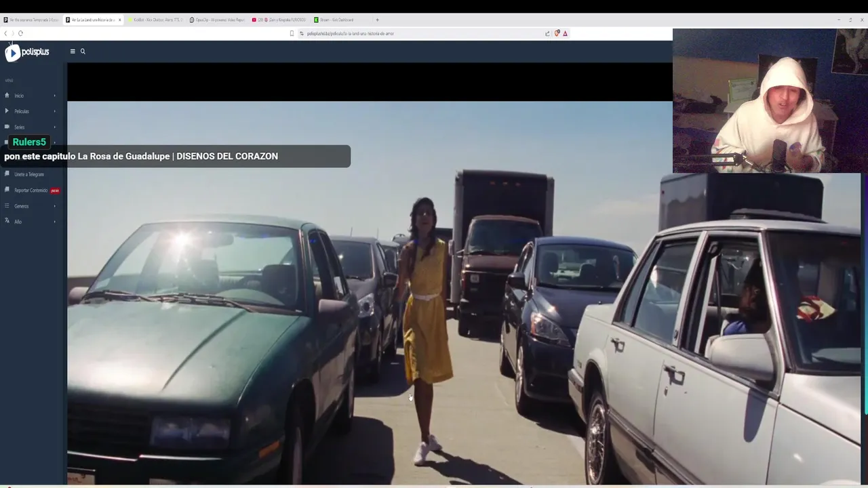Switch to the KickBot Chatbot tab
This screenshot has height=488, width=868.
tap(155, 20)
